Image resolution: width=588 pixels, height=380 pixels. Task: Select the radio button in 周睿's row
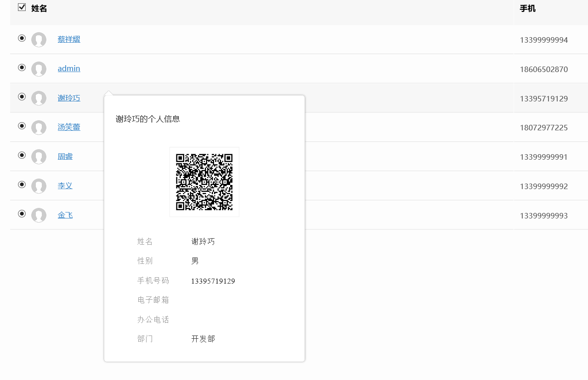[x=22, y=155]
